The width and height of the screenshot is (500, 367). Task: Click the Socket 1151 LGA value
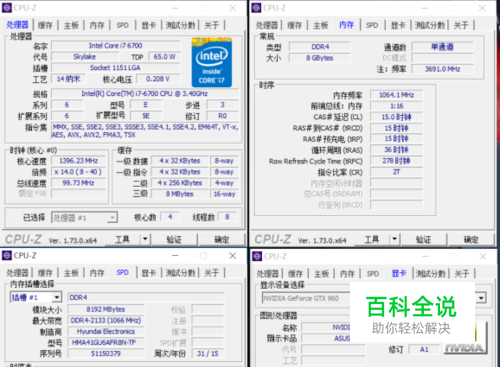[x=116, y=68]
